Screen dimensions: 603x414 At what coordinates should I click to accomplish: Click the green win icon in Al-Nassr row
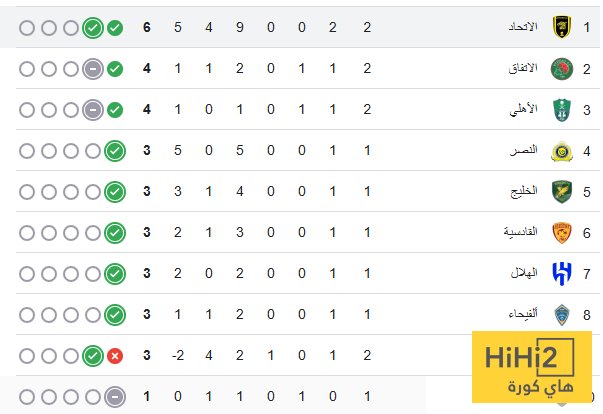click(115, 150)
